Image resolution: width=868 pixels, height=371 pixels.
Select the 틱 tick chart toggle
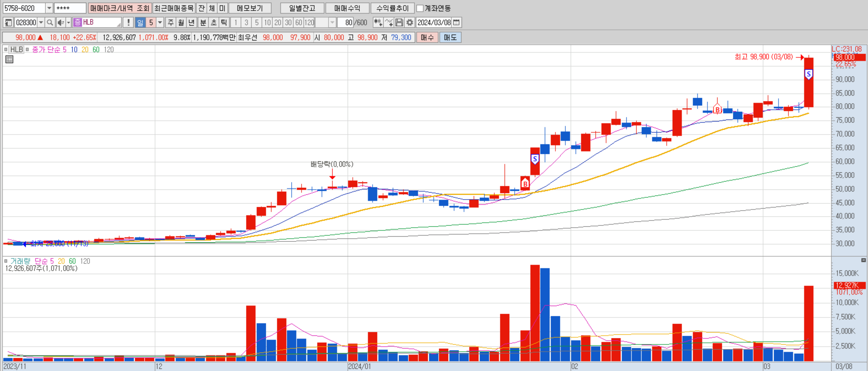224,23
